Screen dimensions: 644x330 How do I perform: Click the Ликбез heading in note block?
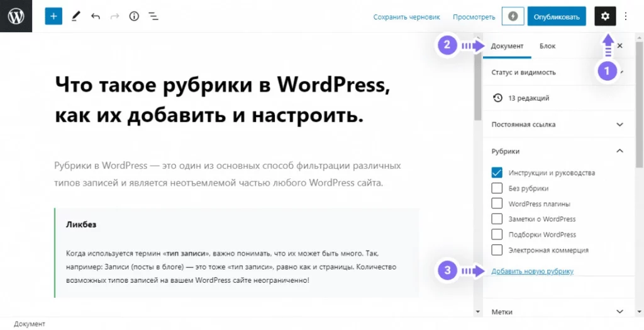click(x=81, y=225)
